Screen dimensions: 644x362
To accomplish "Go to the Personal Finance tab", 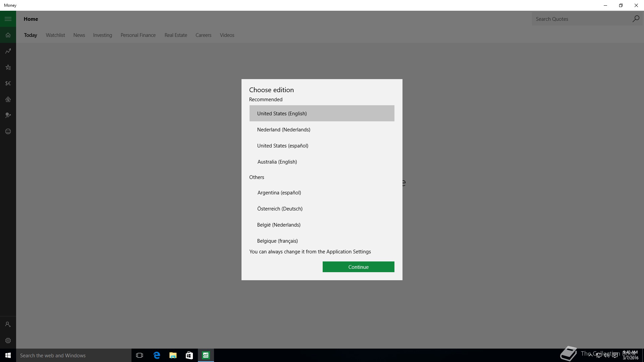I will point(138,35).
